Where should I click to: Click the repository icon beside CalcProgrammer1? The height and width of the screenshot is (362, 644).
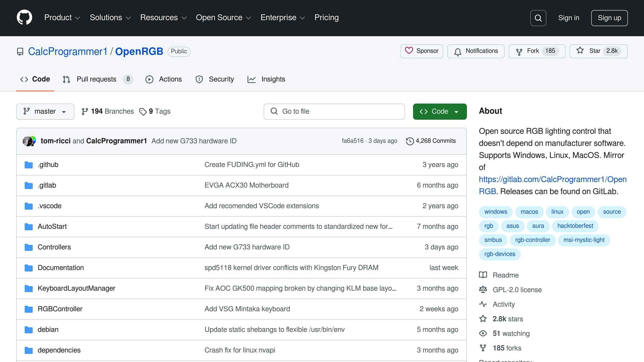(20, 52)
